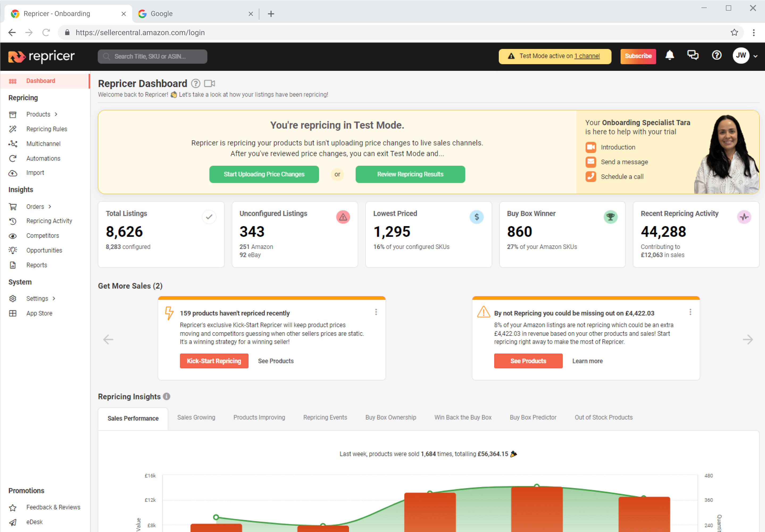Expand the Products submenu chevron
The image size is (765, 532).
point(56,114)
